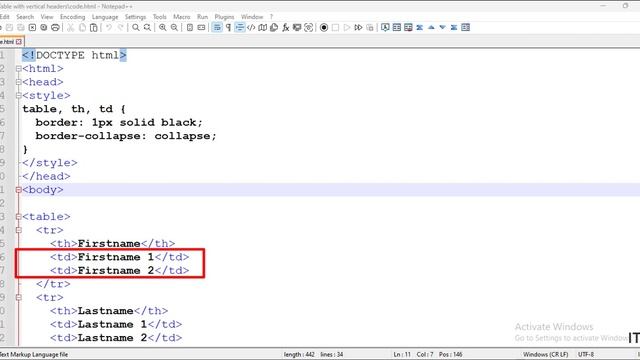Click the macro Playback icon
640x360 pixels.
coord(347,27)
